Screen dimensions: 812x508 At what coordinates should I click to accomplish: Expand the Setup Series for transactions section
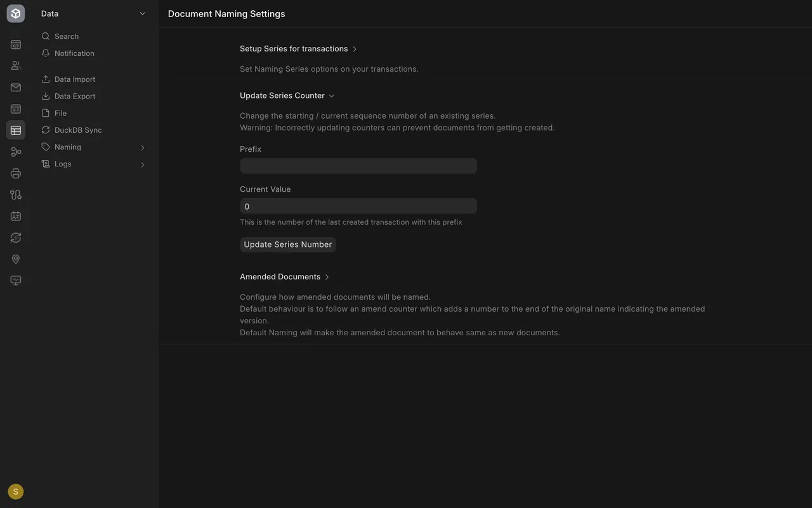[x=298, y=49]
